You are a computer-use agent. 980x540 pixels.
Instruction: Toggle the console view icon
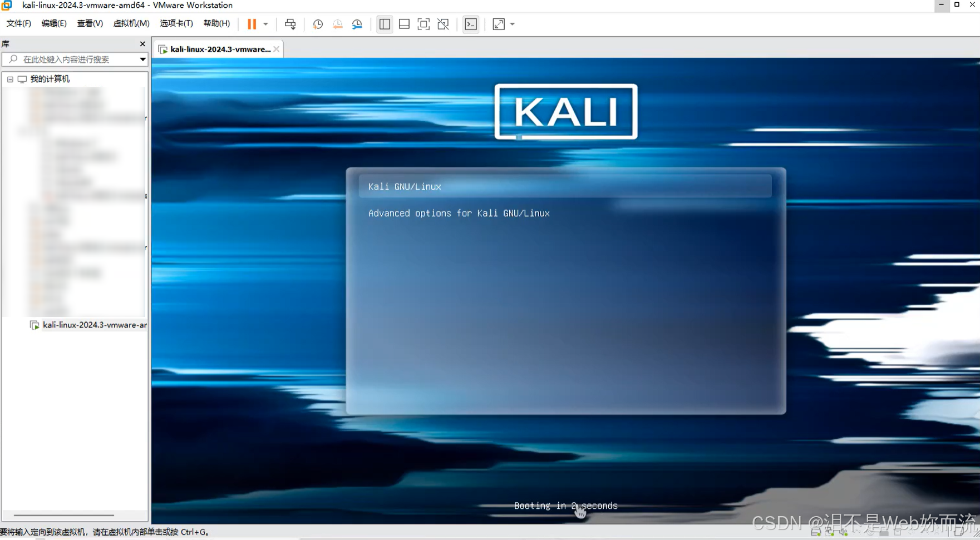(471, 24)
